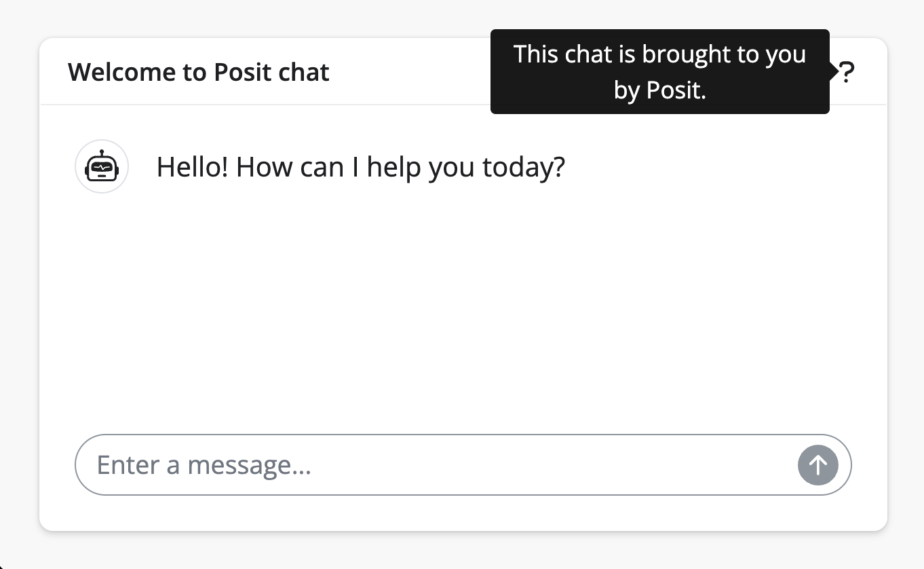Select the chatbot face icon beside the greeting
924x569 pixels.
(102, 166)
